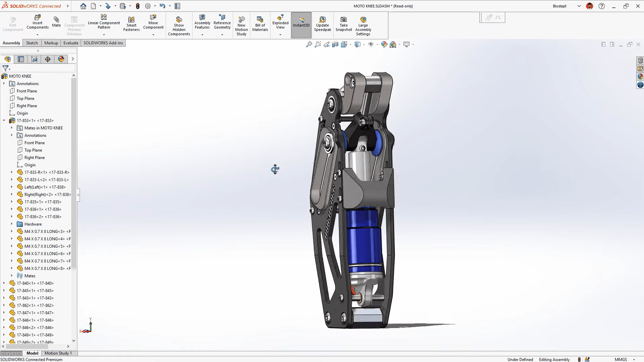Open the SOLIDWORKS Add-Ins tab
Screen dimensions: 644x362
click(103, 43)
